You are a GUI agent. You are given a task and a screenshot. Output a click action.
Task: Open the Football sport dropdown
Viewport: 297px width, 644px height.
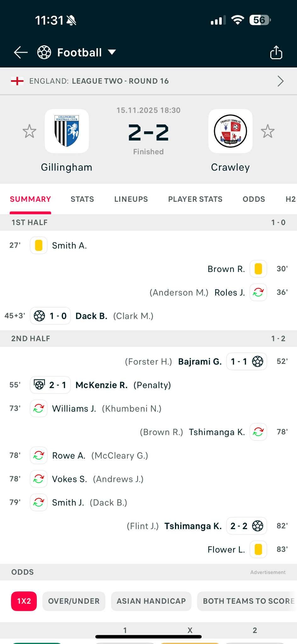click(112, 52)
